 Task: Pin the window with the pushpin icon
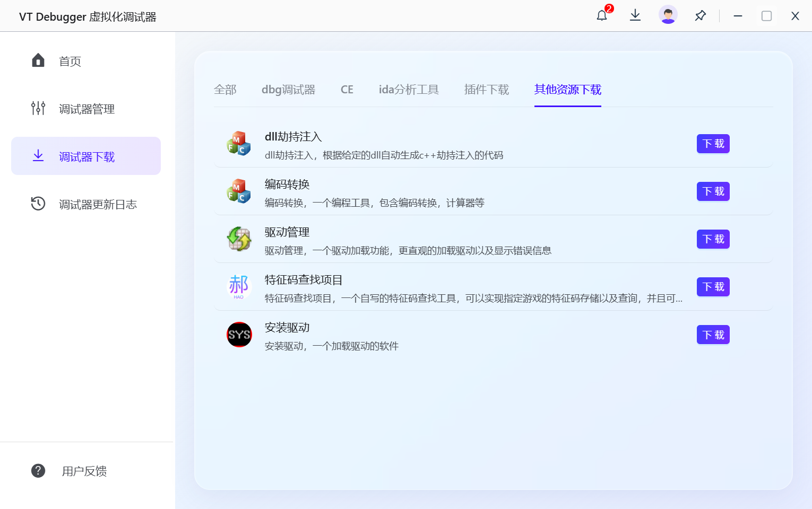(701, 15)
